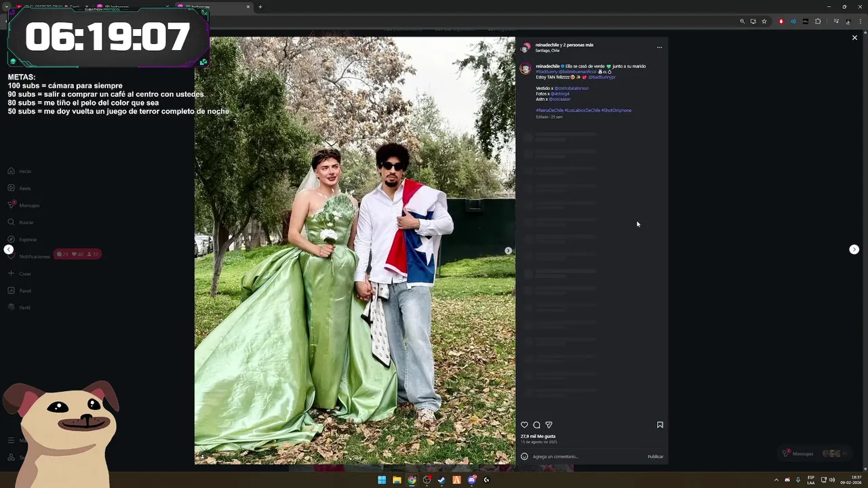This screenshot has height=488, width=868.
Task: Open the #ReinaDeChile hashtag
Action: pyautogui.click(x=549, y=110)
